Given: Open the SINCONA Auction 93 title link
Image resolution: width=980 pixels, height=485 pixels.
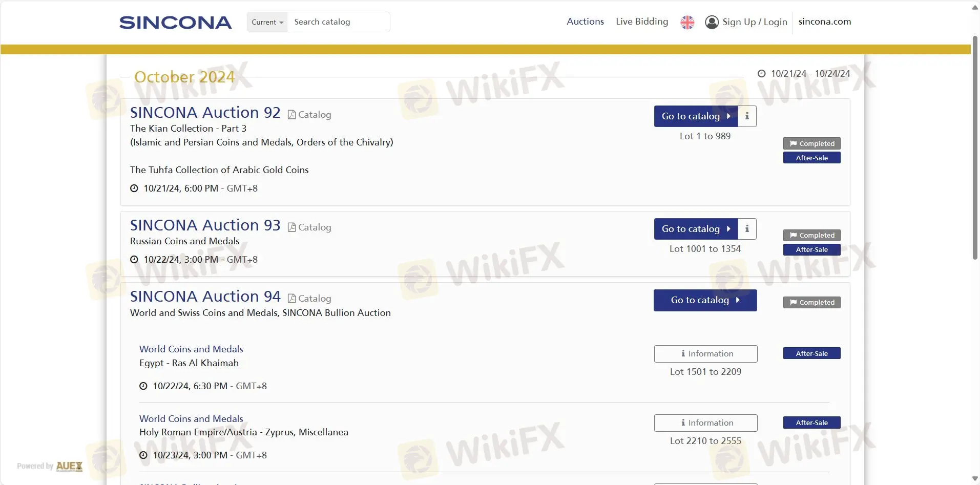Looking at the screenshot, I should 205,225.
